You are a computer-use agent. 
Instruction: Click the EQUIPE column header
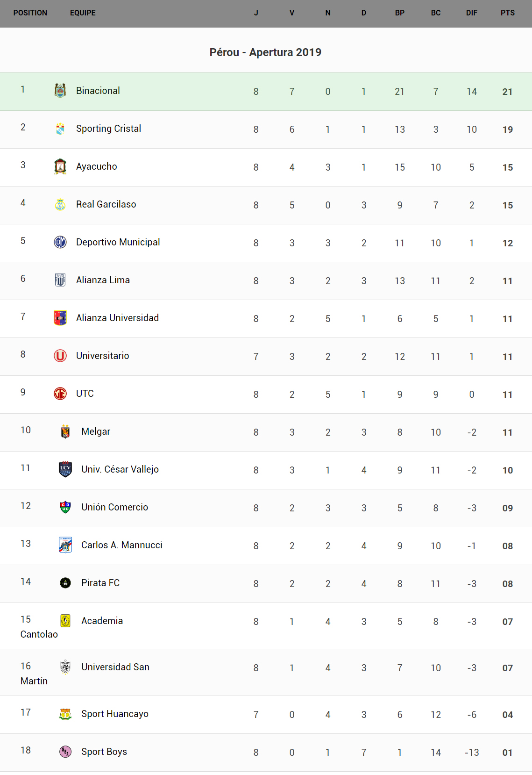pyautogui.click(x=83, y=13)
